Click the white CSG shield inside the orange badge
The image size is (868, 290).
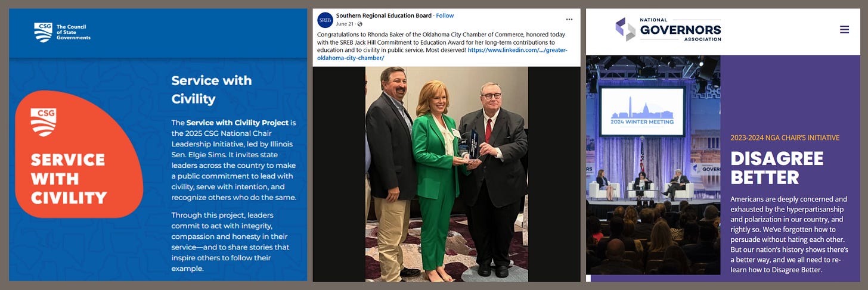point(44,122)
